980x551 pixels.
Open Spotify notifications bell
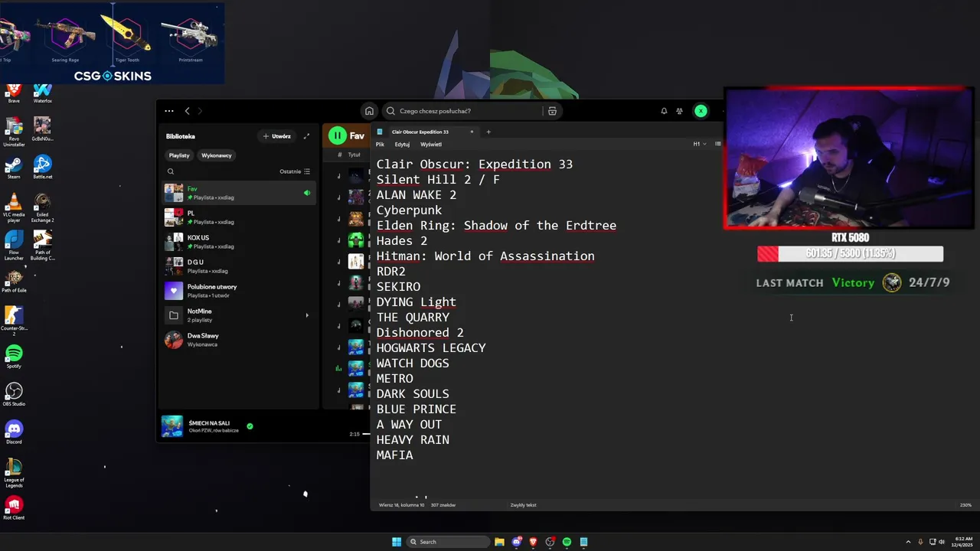tap(664, 111)
